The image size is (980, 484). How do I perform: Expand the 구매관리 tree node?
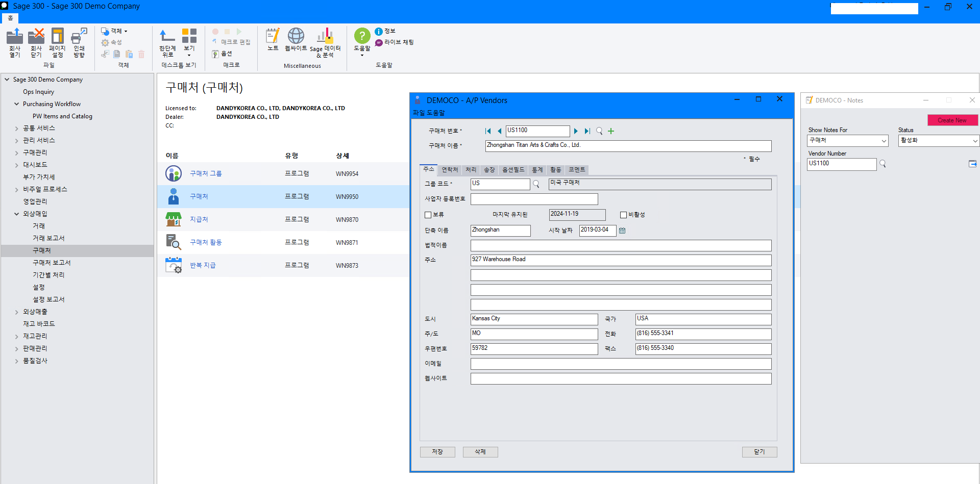(x=17, y=153)
